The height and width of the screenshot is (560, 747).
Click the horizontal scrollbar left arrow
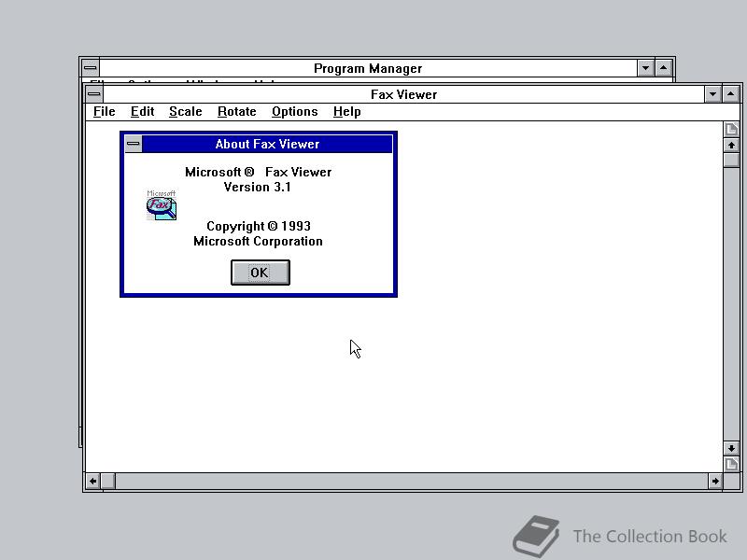[x=92, y=481]
